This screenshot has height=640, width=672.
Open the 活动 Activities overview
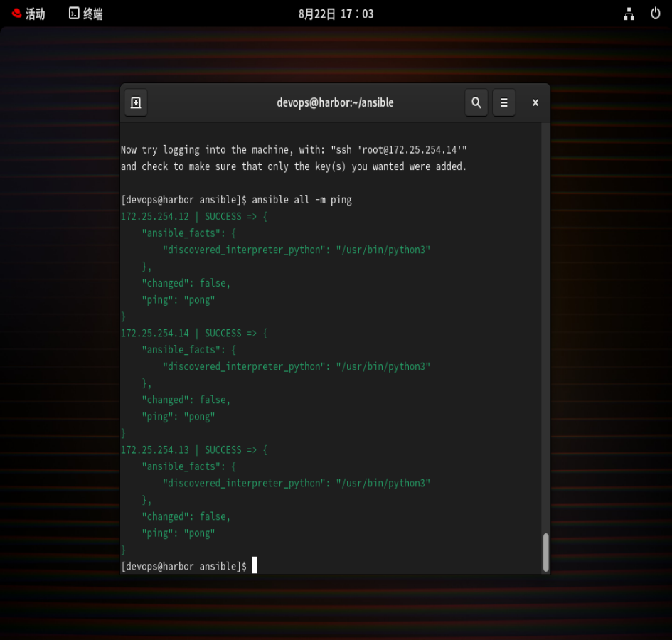pos(28,14)
